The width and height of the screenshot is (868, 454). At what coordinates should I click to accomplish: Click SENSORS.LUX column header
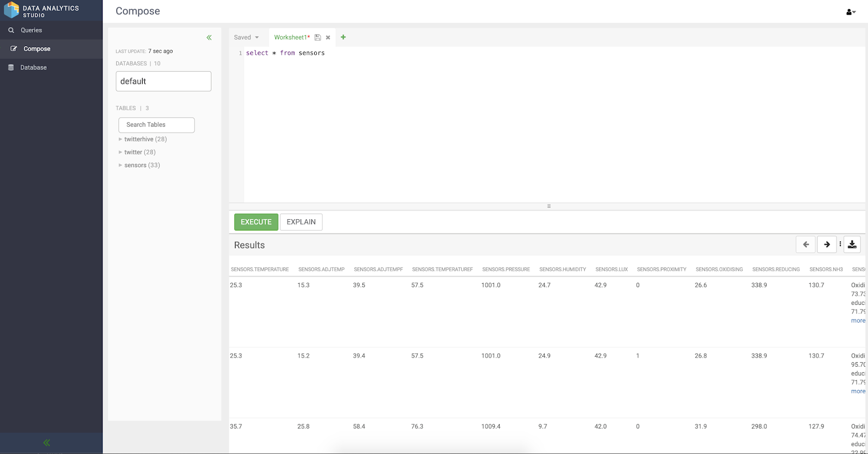point(611,270)
